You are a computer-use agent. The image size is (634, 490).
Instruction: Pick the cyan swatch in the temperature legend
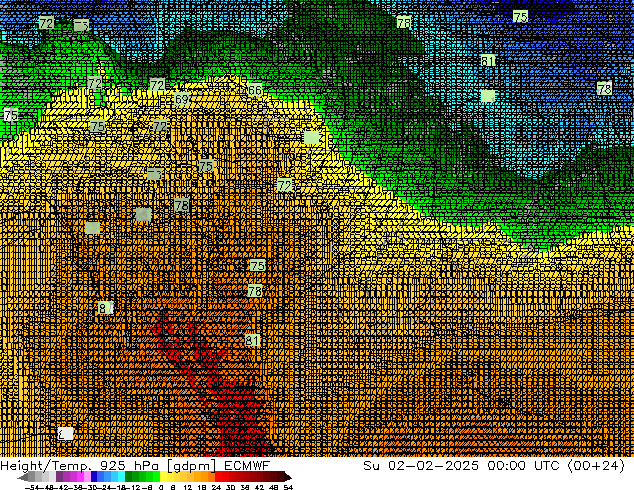121,477
